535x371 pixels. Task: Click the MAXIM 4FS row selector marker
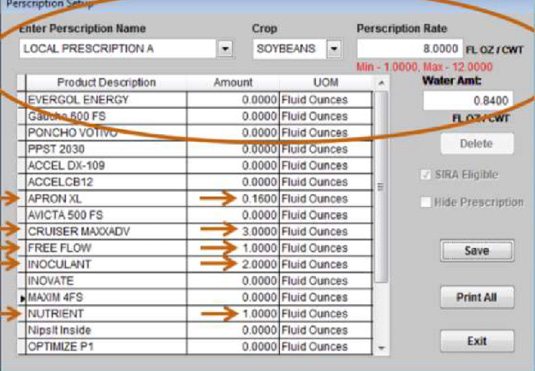[x=22, y=298]
